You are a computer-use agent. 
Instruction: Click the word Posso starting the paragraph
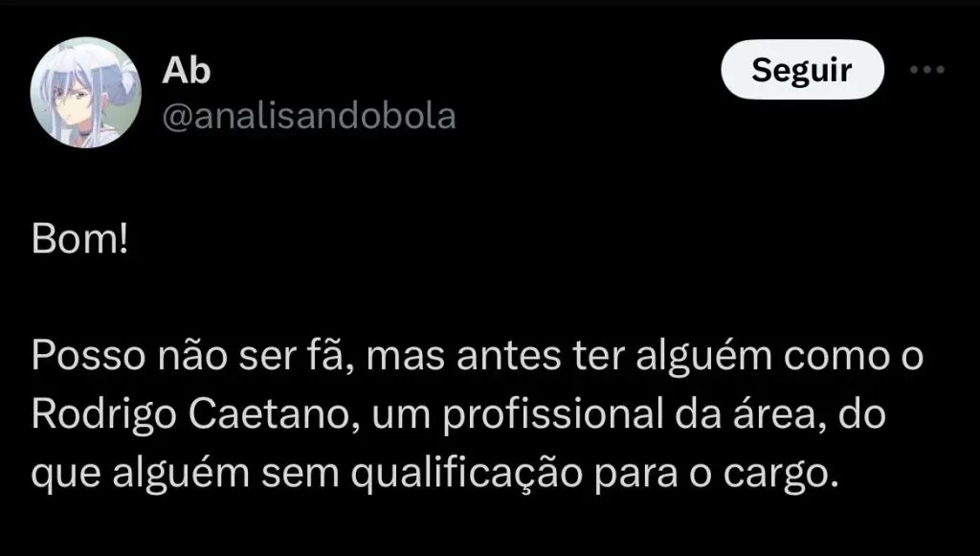pyautogui.click(x=87, y=357)
